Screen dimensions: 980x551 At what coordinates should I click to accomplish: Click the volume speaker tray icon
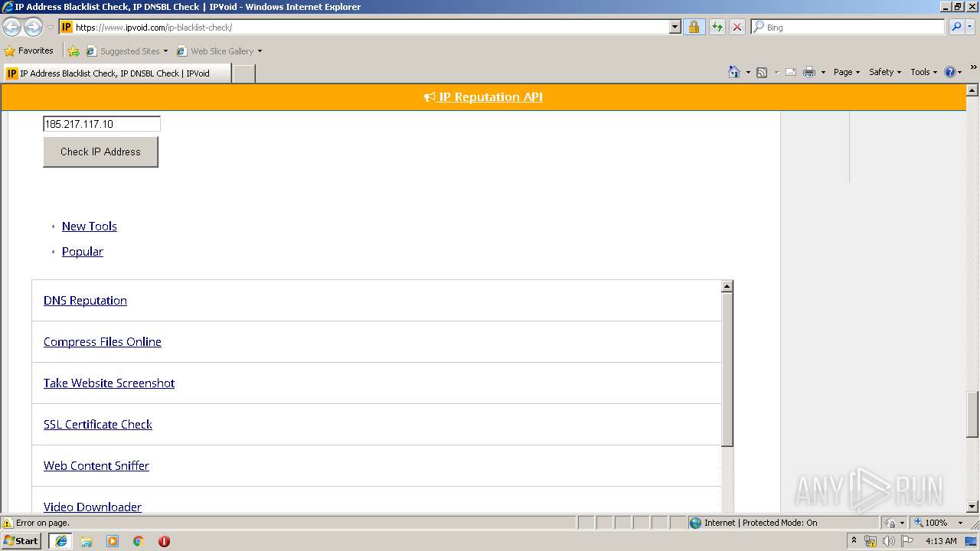(888, 541)
